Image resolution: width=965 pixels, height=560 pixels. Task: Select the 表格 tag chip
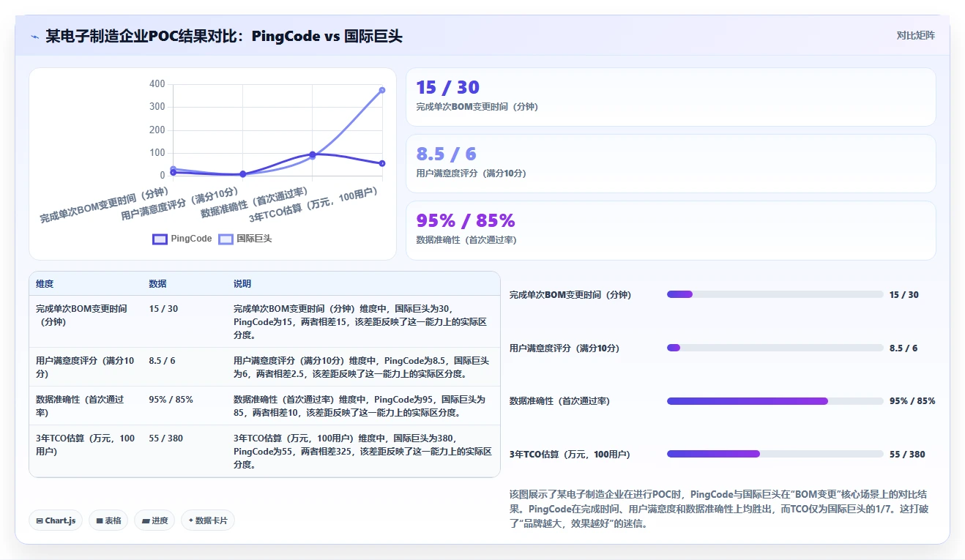pos(108,520)
